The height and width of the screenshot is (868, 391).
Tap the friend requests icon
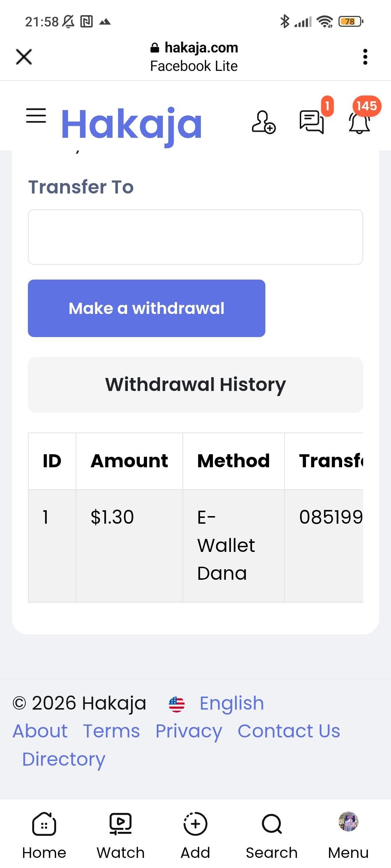(263, 122)
